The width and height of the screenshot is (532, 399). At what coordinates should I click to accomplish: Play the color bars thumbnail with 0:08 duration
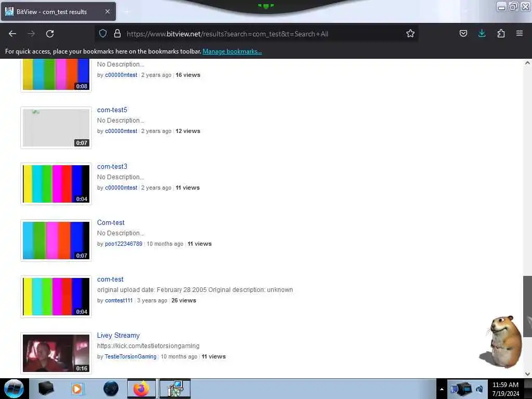56,74
